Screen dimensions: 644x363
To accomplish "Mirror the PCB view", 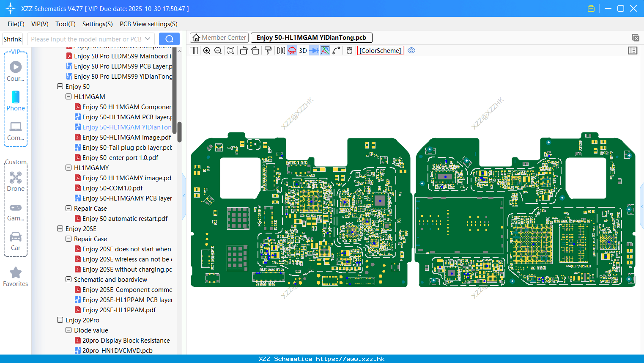I will click(x=281, y=51).
